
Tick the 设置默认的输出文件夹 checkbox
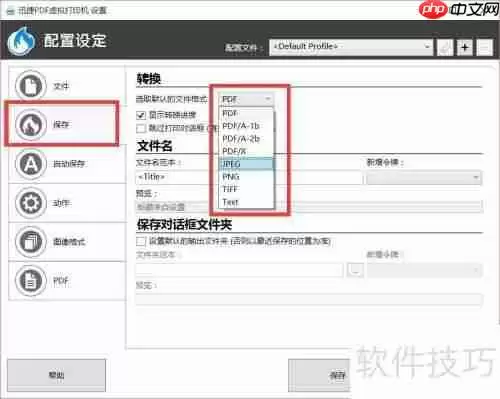141,241
